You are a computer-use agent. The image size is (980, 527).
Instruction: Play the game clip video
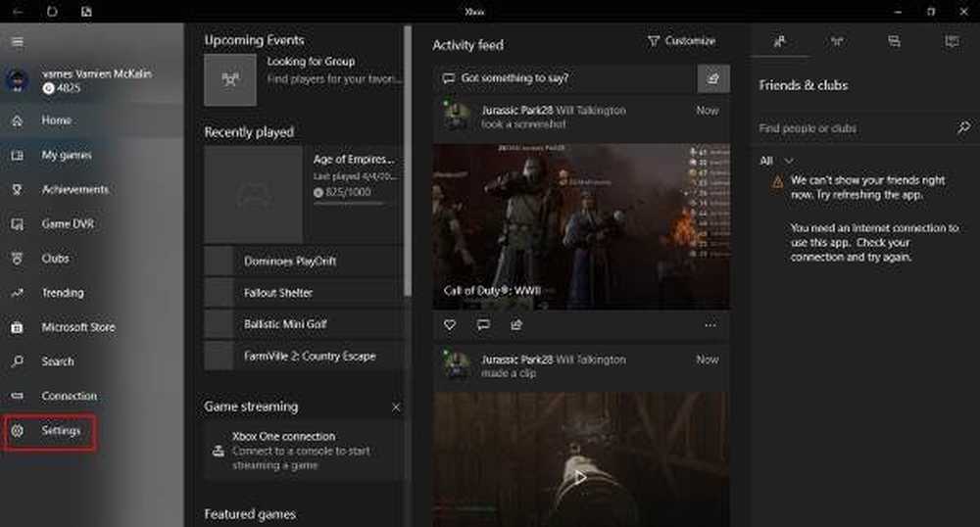pos(580,478)
